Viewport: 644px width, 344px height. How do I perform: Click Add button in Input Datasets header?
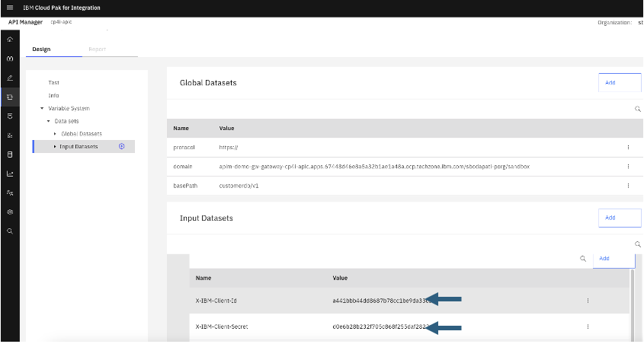(619, 217)
